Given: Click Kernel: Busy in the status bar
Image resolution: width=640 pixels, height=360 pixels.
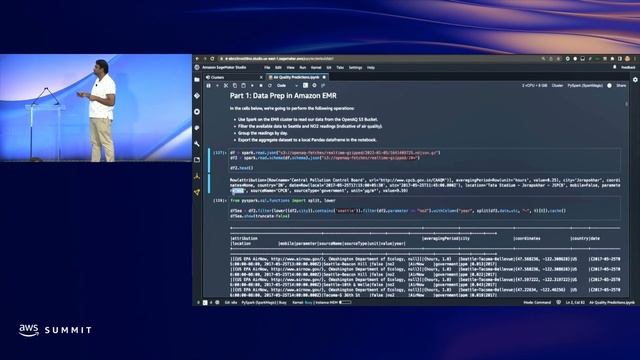Looking at the screenshot, I should tap(302, 302).
